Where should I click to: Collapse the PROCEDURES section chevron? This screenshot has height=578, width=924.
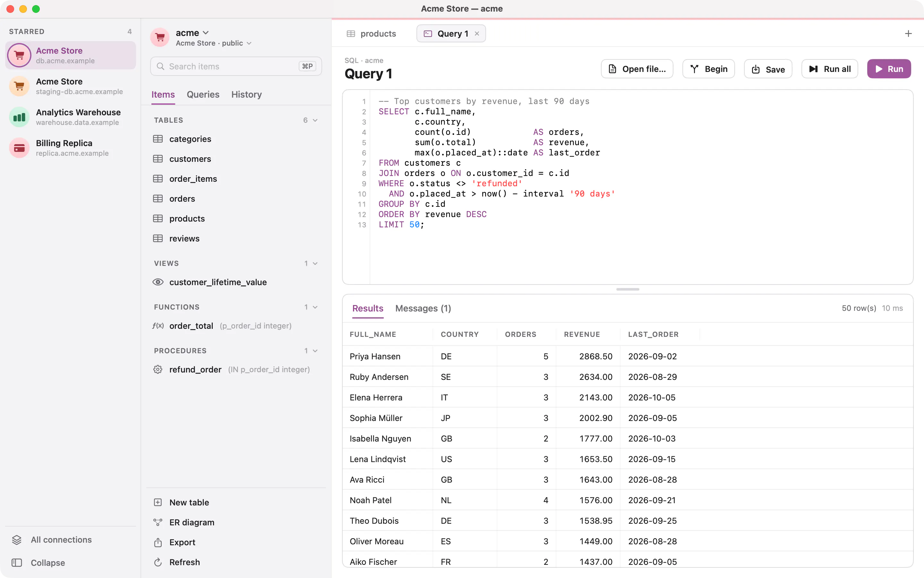(315, 351)
